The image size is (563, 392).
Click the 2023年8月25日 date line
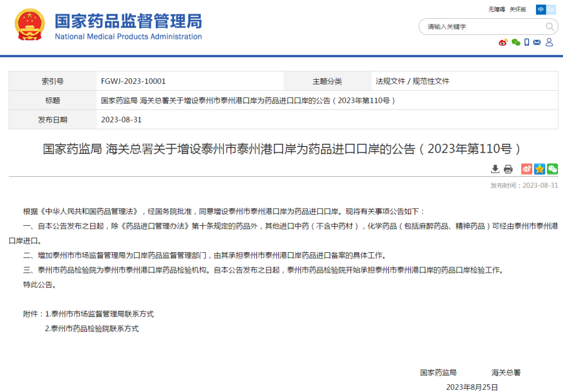472,387
